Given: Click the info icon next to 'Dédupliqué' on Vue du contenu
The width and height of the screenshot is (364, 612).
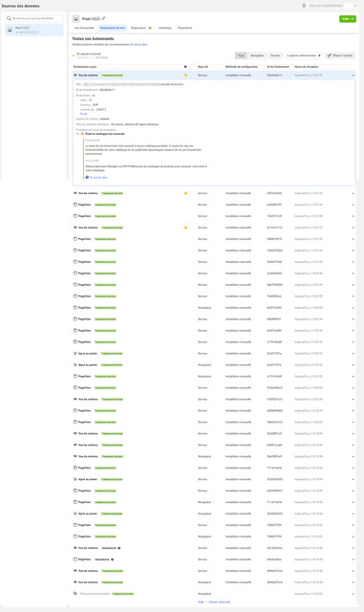Looking at the screenshot, I should coord(119,548).
